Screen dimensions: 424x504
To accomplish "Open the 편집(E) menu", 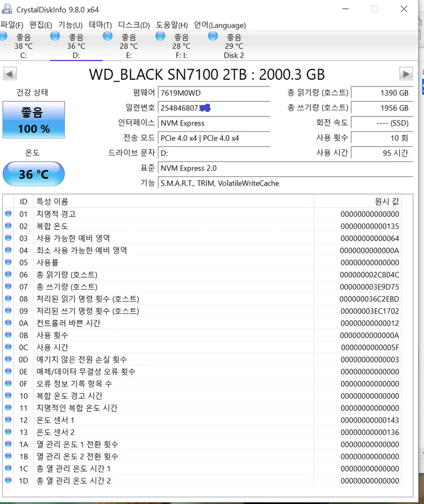I will click(x=41, y=25).
